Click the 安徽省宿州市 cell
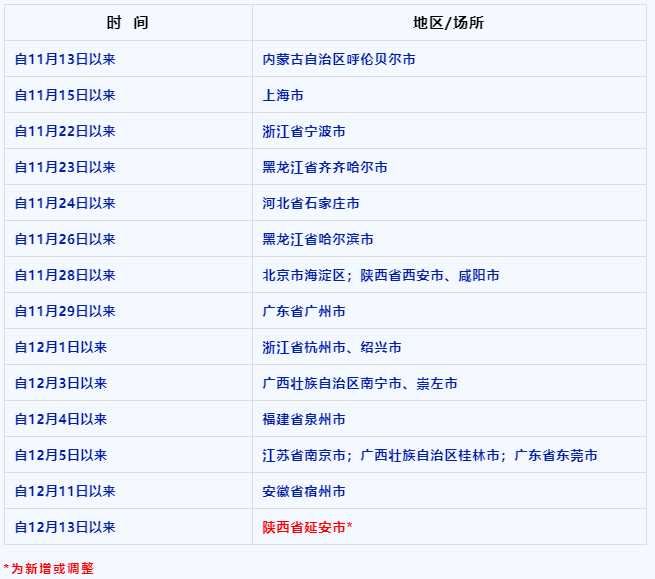This screenshot has width=655, height=579. click(449, 490)
